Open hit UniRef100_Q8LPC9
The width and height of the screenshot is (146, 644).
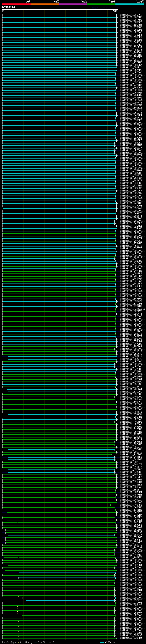click(x=131, y=15)
